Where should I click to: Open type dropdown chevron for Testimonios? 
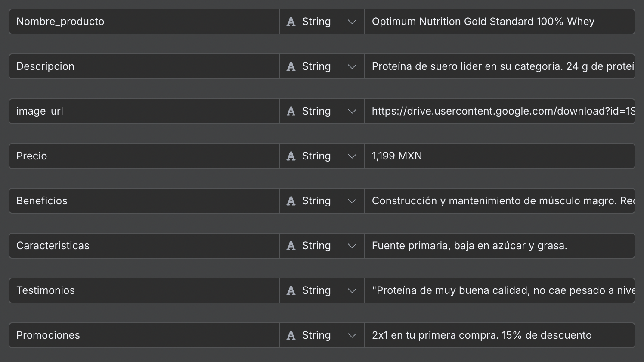coord(352,291)
